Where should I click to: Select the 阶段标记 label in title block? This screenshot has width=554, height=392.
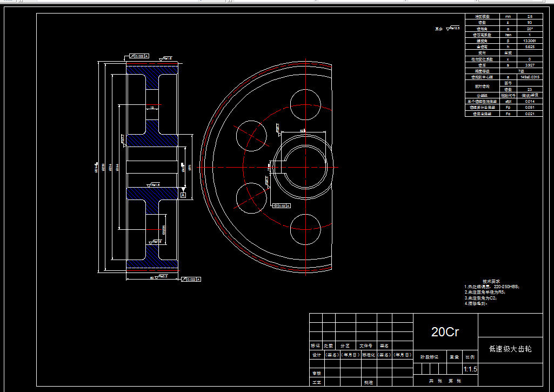click(x=429, y=357)
